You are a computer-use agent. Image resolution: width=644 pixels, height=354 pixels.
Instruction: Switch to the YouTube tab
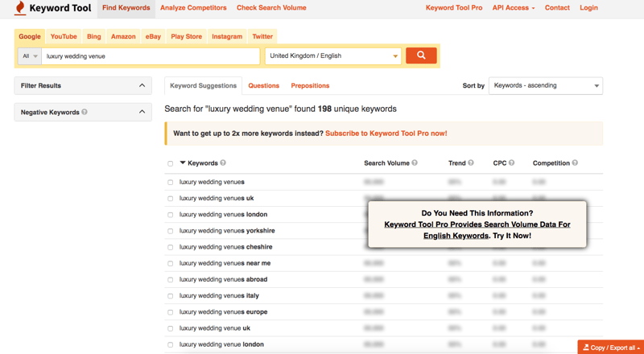(64, 36)
